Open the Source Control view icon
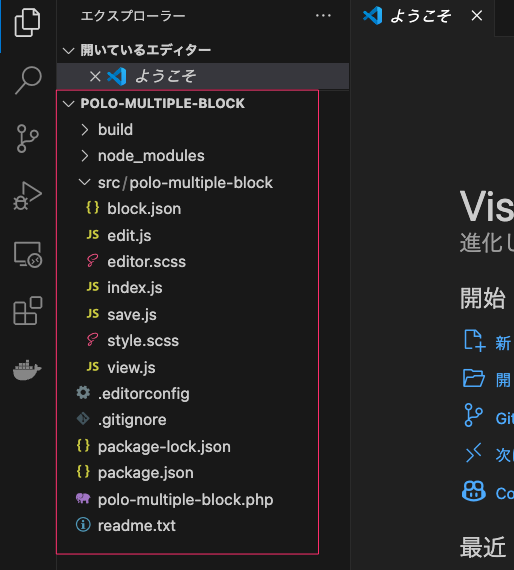Image resolution: width=514 pixels, height=570 pixels. (27, 139)
